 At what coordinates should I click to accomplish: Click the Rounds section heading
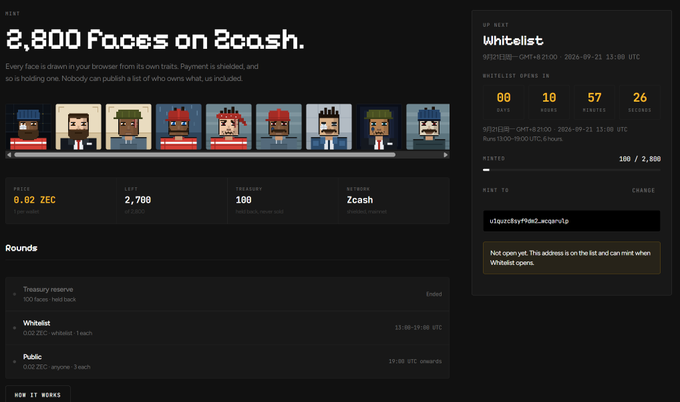coord(21,248)
